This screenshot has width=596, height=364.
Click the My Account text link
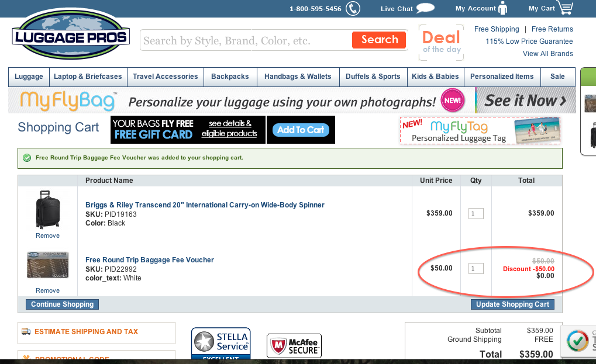point(476,8)
